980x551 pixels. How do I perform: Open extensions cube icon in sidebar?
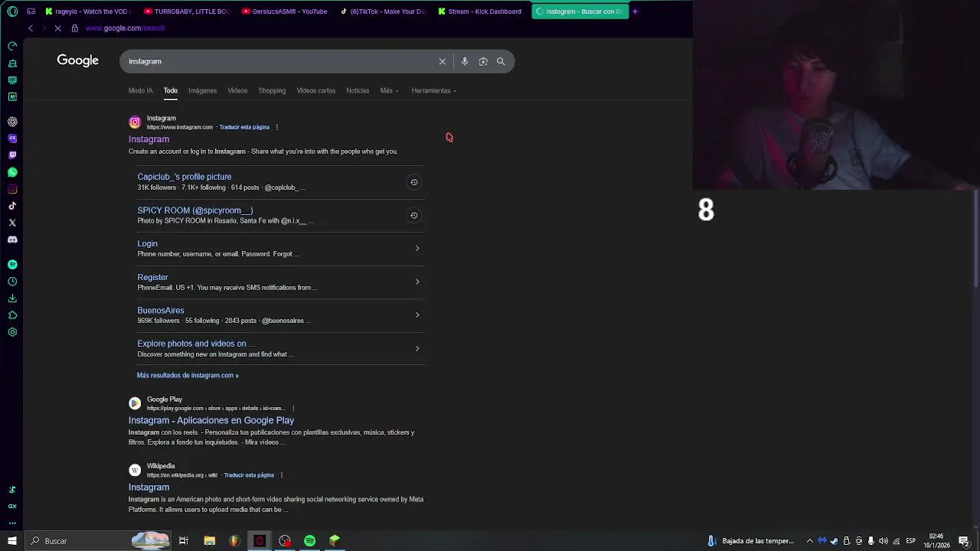coord(12,315)
